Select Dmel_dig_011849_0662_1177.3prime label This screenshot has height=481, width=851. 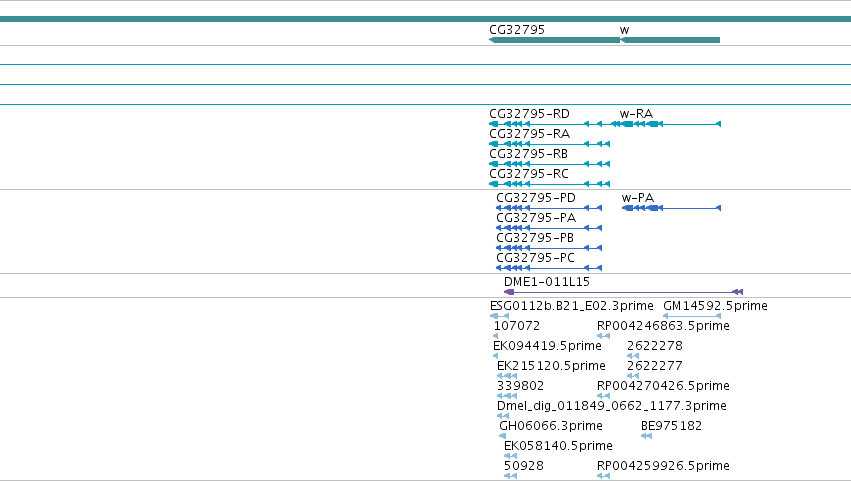pos(612,407)
